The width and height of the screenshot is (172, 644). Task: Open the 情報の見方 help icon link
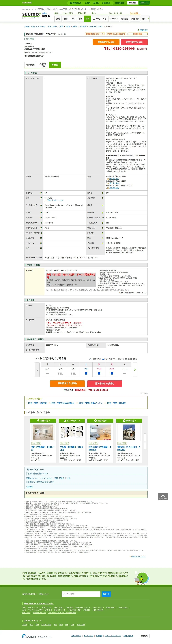(x=143, y=30)
